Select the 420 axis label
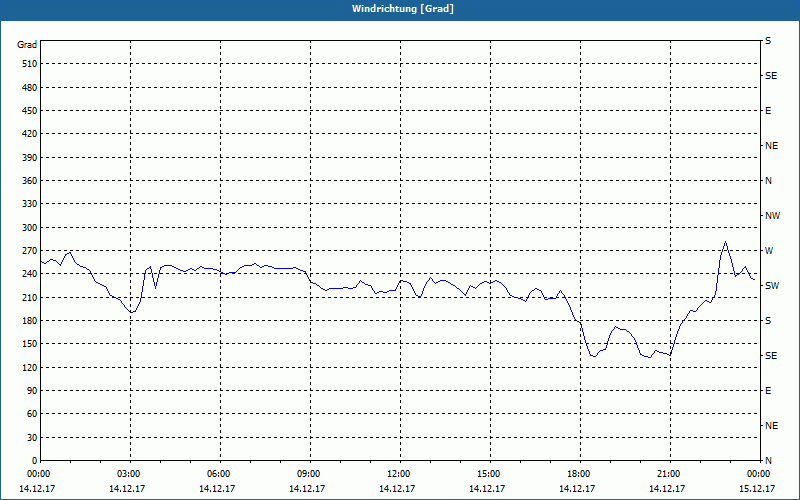The width and height of the screenshot is (800, 500). pyautogui.click(x=30, y=134)
